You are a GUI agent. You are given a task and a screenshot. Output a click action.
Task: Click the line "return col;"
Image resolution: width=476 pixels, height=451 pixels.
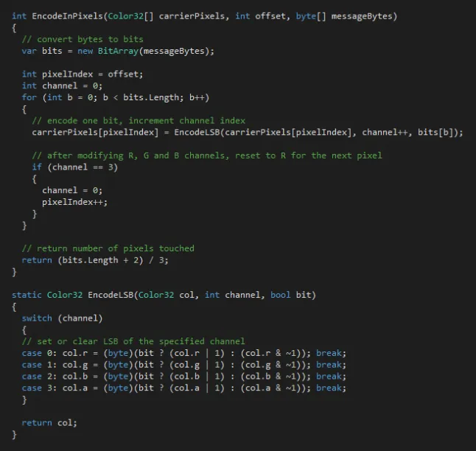click(49, 423)
